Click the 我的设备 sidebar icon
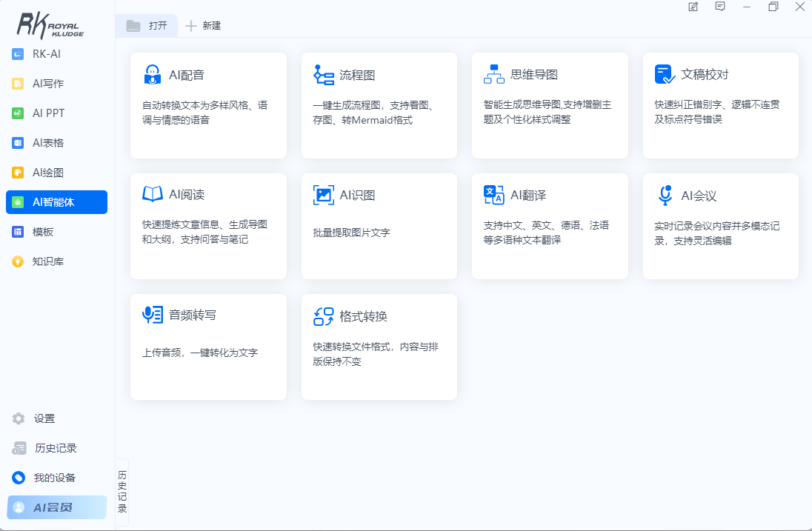This screenshot has width=812, height=531. (19, 478)
